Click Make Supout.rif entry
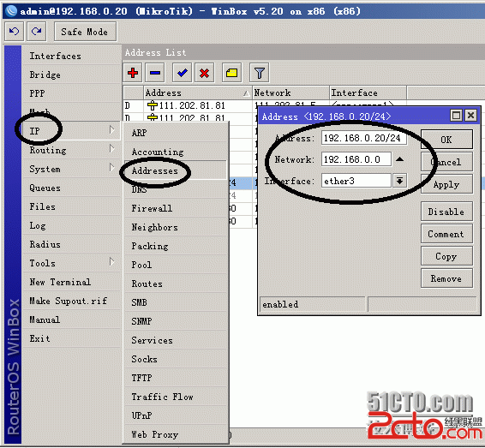 [71, 301]
